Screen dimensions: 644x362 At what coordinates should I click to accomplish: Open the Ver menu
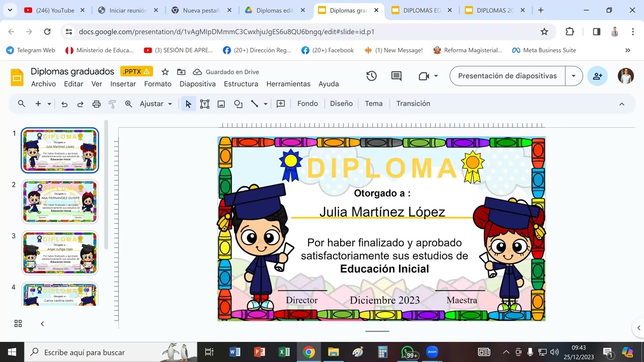pyautogui.click(x=97, y=84)
